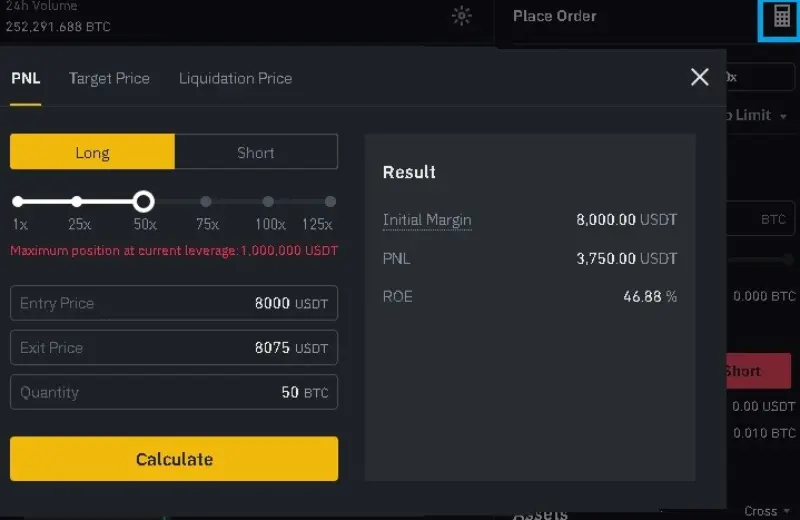Open the PNL tab

point(26,78)
